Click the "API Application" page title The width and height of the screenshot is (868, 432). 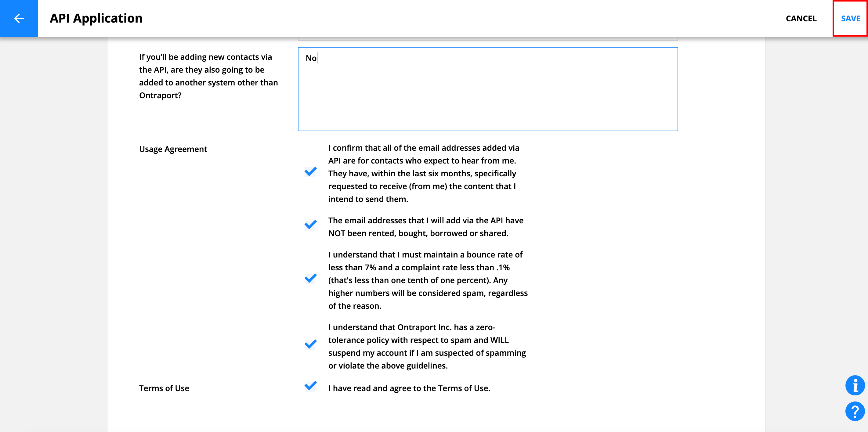click(96, 18)
